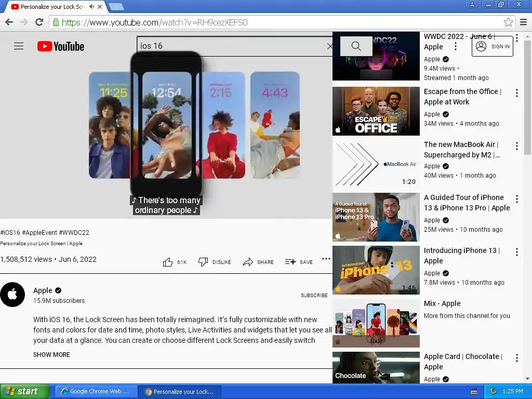
Task: Click the #AppleEvent hashtag
Action: click(39, 232)
